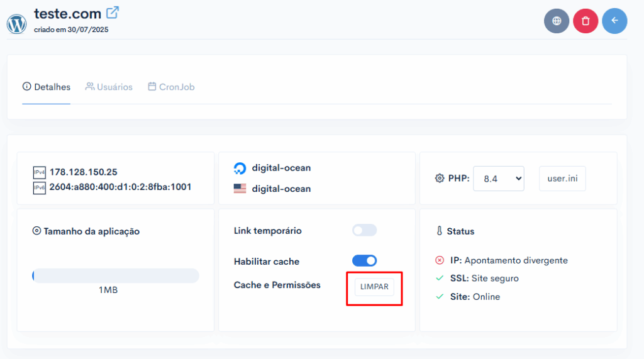
Task: Click the PHP gear settings icon
Action: [440, 179]
